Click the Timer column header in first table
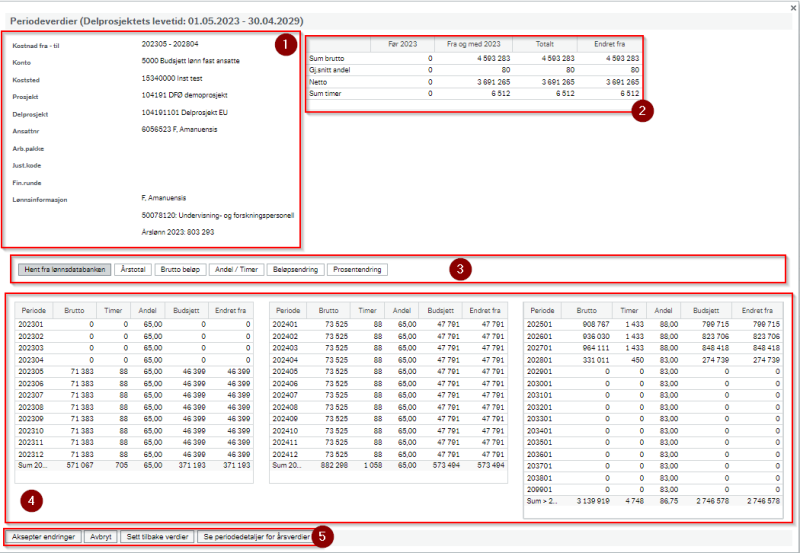800x553 pixels. coord(113,310)
